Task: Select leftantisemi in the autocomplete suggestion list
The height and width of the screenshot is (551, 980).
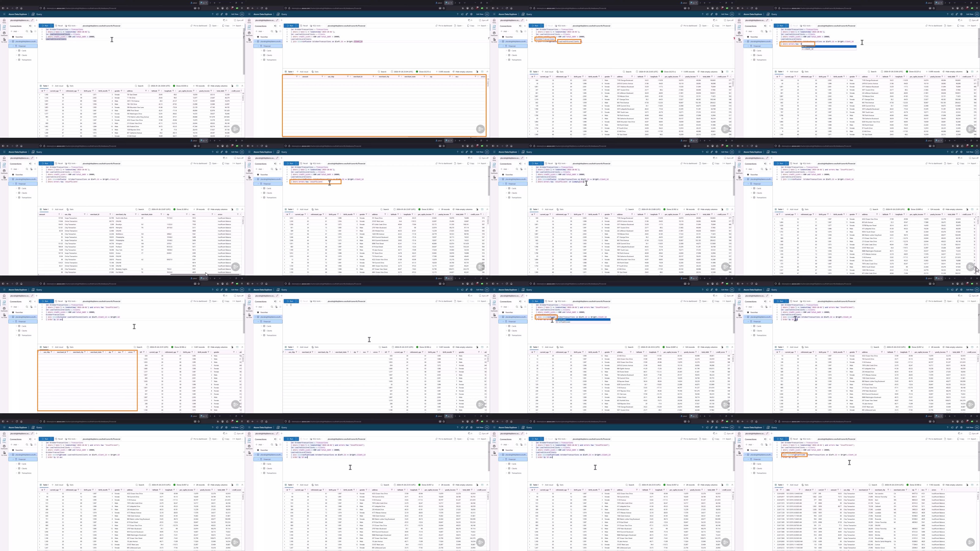Action: coord(564,322)
